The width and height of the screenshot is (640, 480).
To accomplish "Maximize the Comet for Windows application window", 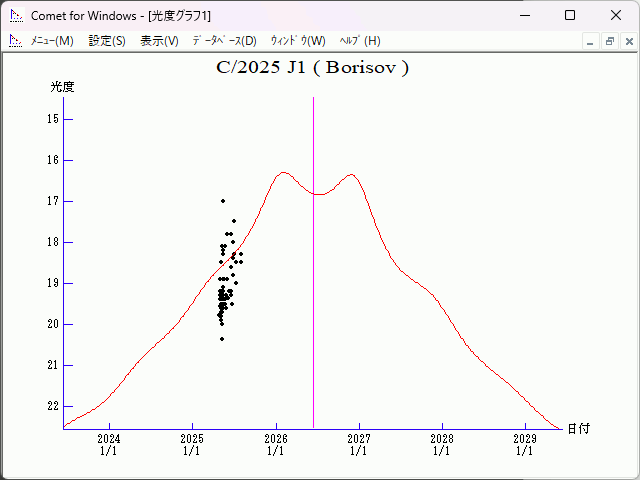I will pyautogui.click(x=570, y=15).
